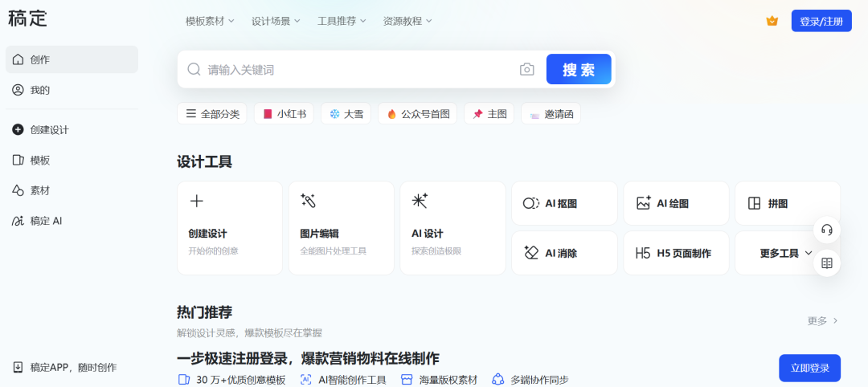This screenshot has width=868, height=387.
Task: Select the 公众号首图 tag
Action: (417, 114)
